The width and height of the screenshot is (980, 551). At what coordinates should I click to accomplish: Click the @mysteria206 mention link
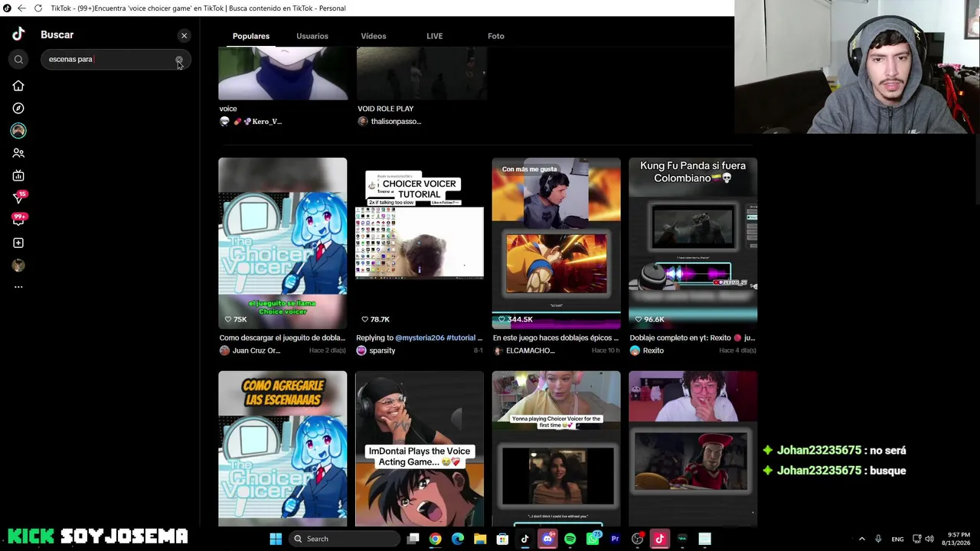(420, 337)
